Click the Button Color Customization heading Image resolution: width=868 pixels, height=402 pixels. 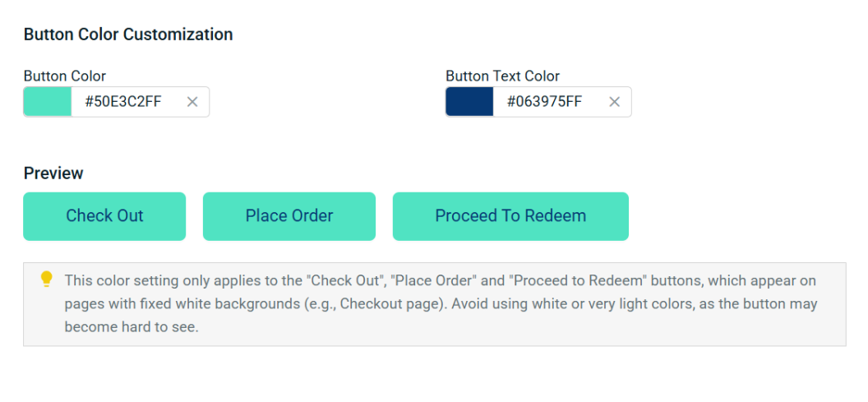tap(128, 35)
